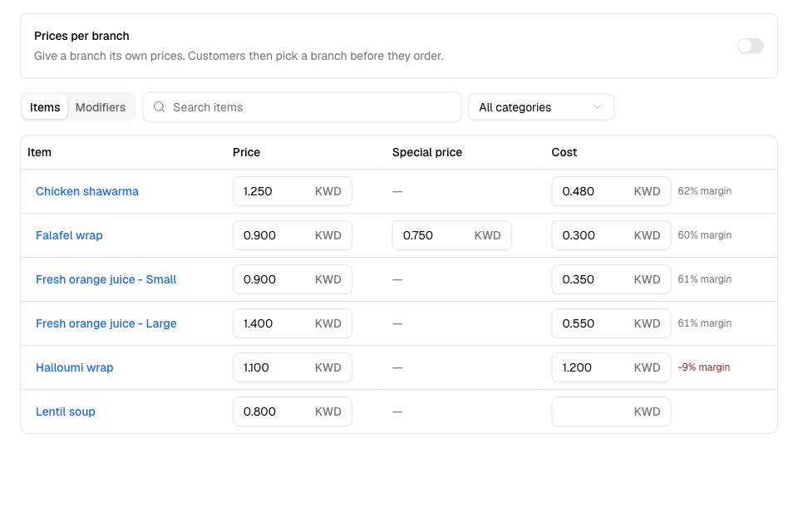Focus the Search items field
The height and width of the screenshot is (532, 798).
[x=302, y=107]
